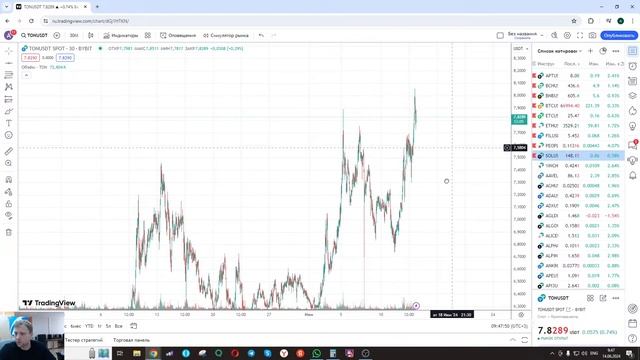
Task: Open chart settings gear icon
Action: pos(567,36)
